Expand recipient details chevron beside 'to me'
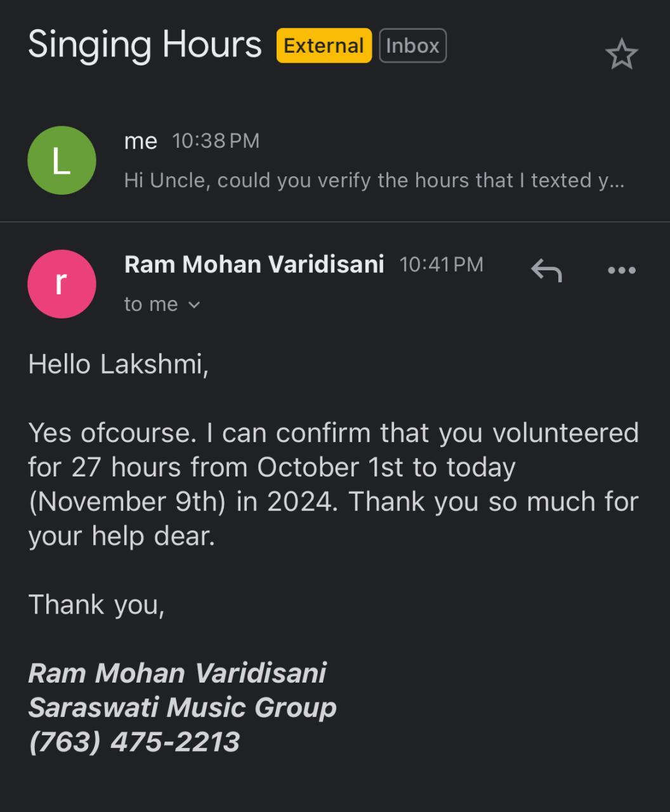 click(194, 305)
